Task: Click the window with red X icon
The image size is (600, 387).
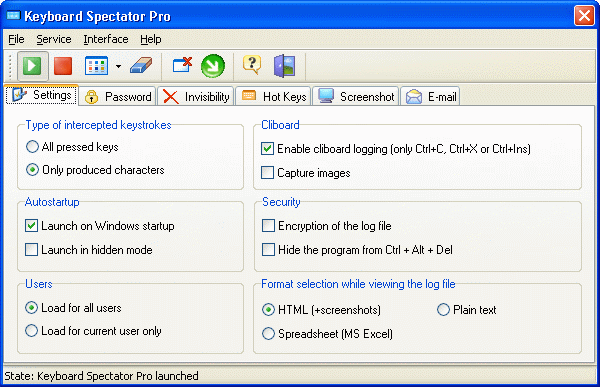Action: pyautogui.click(x=182, y=65)
